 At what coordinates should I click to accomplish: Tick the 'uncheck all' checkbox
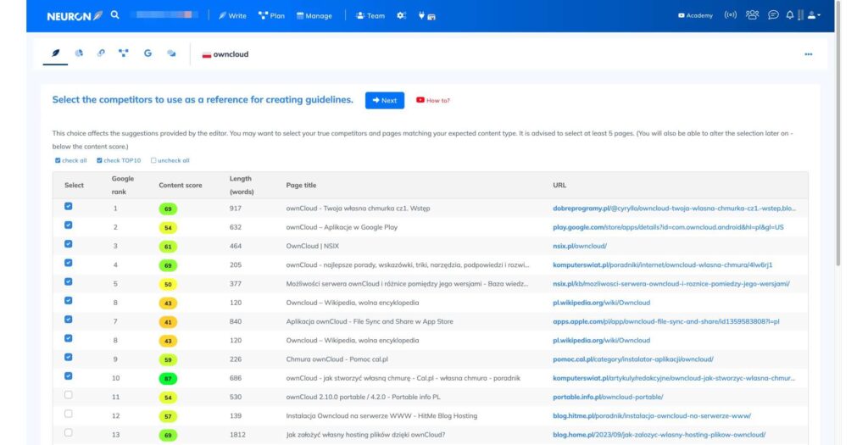[153, 160]
